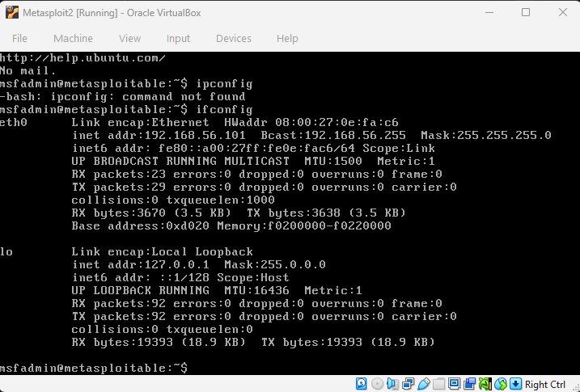
Task: Click the network adapters status icon
Action: [x=408, y=384]
